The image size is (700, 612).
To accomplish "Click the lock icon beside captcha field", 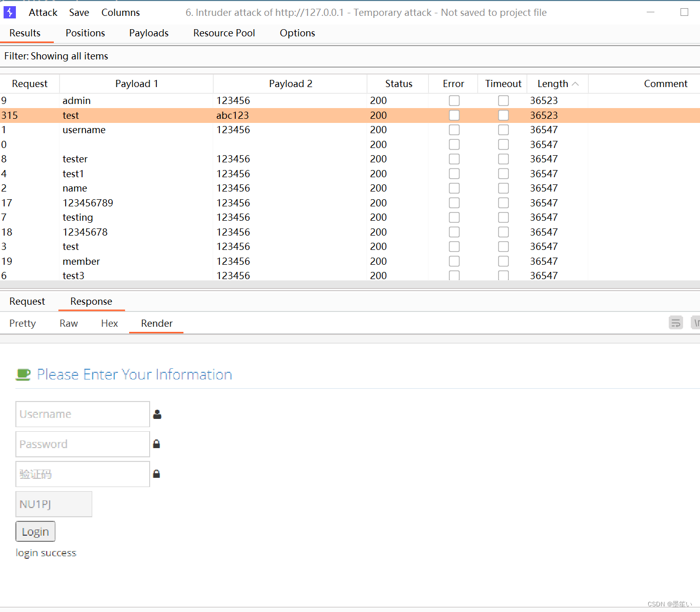I will 157,474.
